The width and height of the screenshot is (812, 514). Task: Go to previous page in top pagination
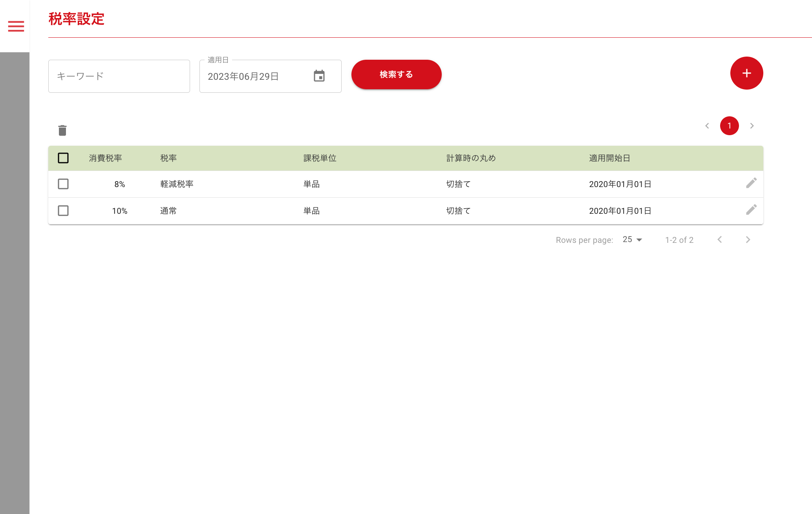pyautogui.click(x=707, y=126)
